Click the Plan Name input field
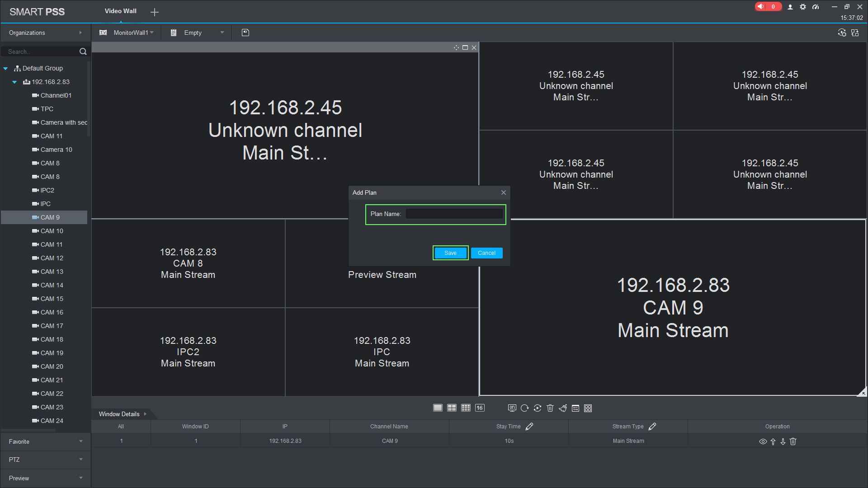868x488 pixels. pos(454,214)
